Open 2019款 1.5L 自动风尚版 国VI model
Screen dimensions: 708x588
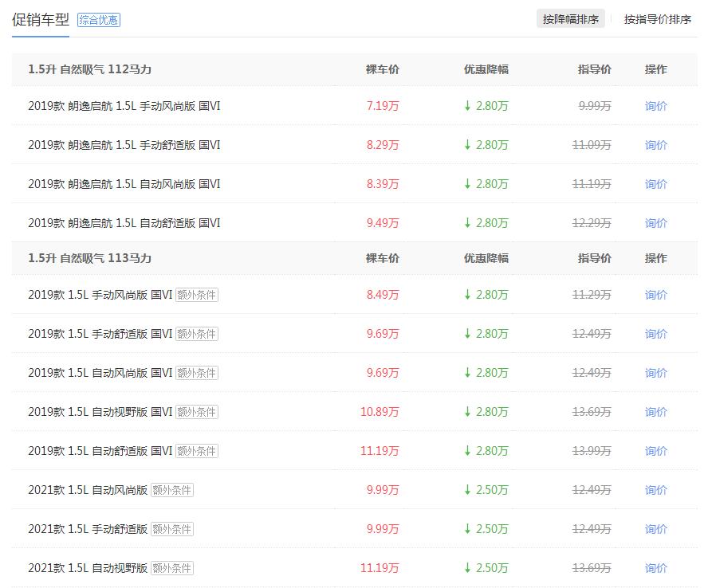click(x=100, y=373)
